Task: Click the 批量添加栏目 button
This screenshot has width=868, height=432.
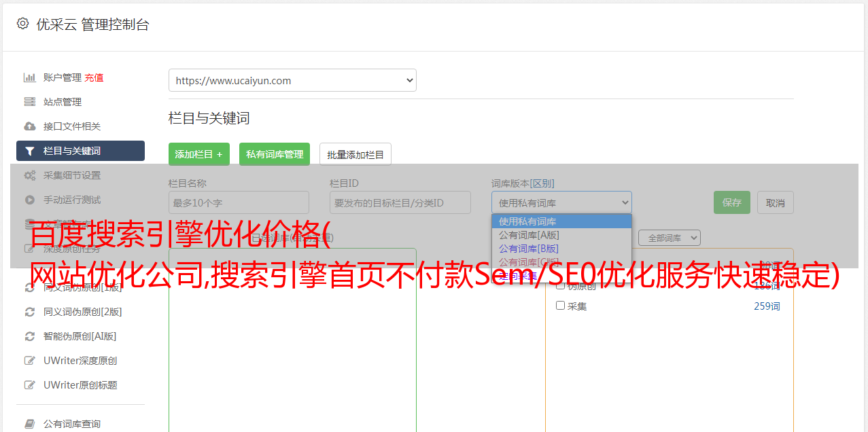Action: (355, 154)
